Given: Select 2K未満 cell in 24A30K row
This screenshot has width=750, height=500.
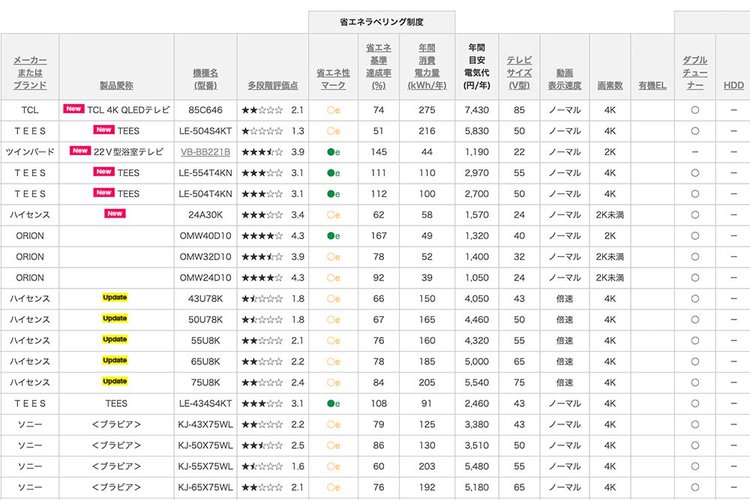Looking at the screenshot, I should pyautogui.click(x=610, y=215).
